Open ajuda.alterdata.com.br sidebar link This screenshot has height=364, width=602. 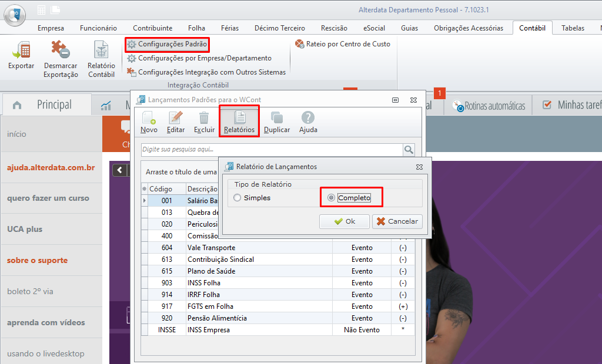[51, 168]
